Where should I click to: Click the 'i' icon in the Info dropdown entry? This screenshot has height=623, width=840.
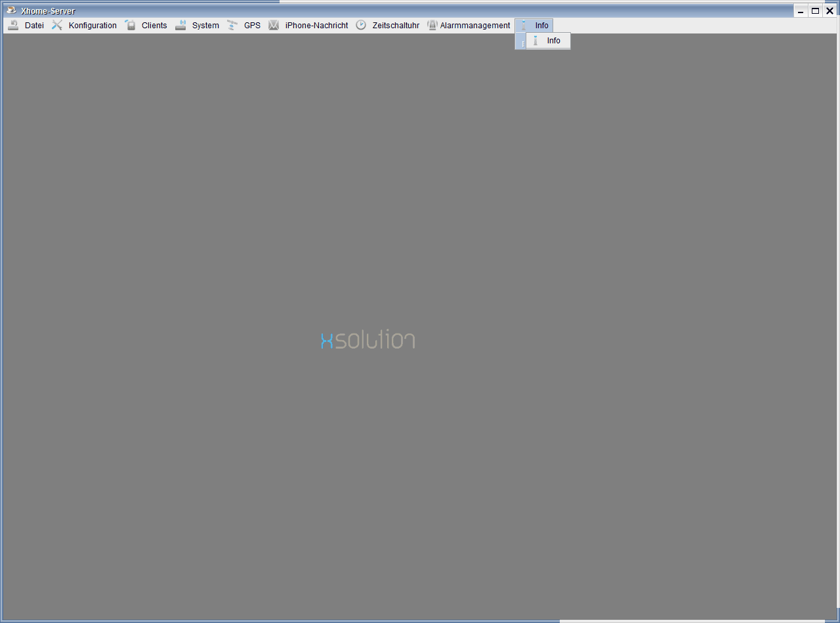tap(535, 41)
